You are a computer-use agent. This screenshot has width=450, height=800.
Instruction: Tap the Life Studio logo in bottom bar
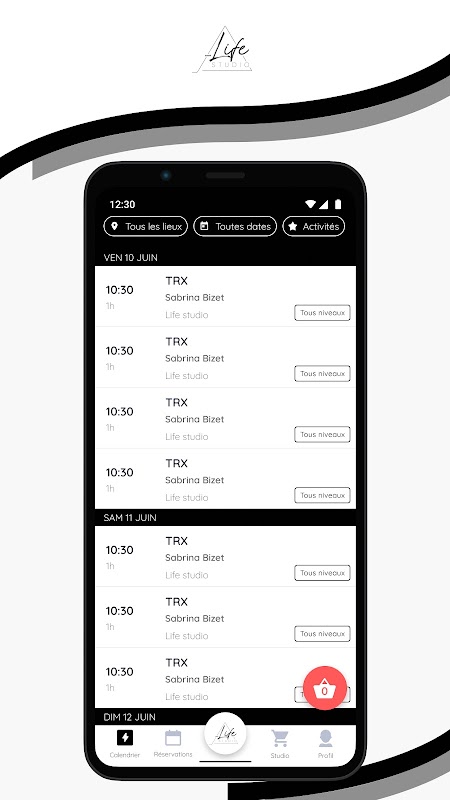pyautogui.click(x=225, y=734)
